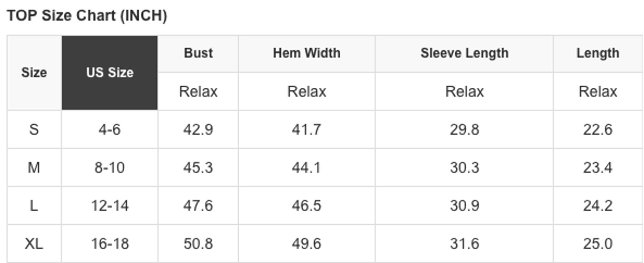The width and height of the screenshot is (644, 263).
Task: Select the dark US Size header cell
Action: tap(110, 73)
